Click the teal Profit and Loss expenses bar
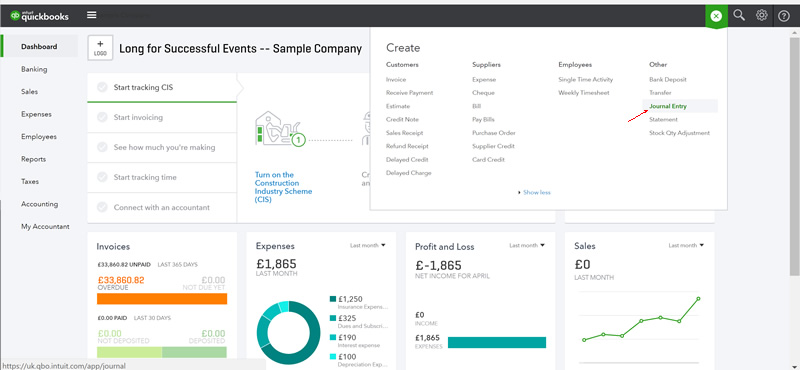Image resolution: width=800 pixels, height=370 pixels. (497, 342)
